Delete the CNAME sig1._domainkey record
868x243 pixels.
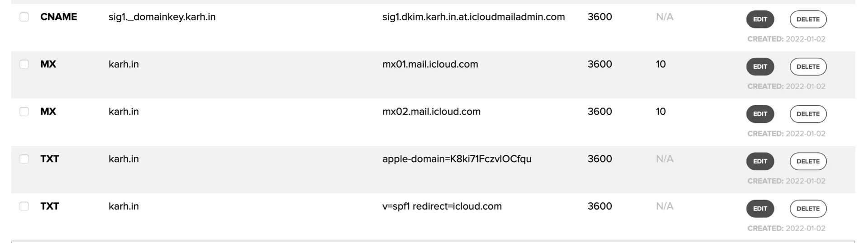pos(808,19)
